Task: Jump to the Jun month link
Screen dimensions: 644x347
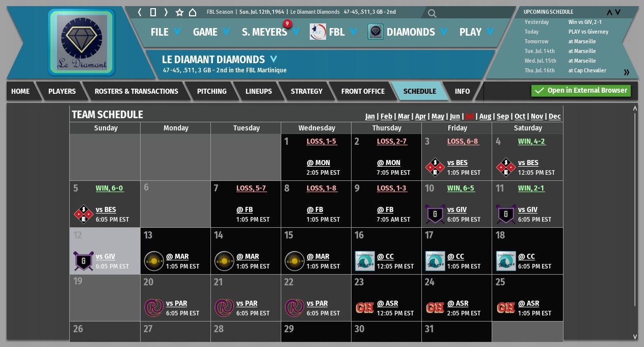Action: 454,116
